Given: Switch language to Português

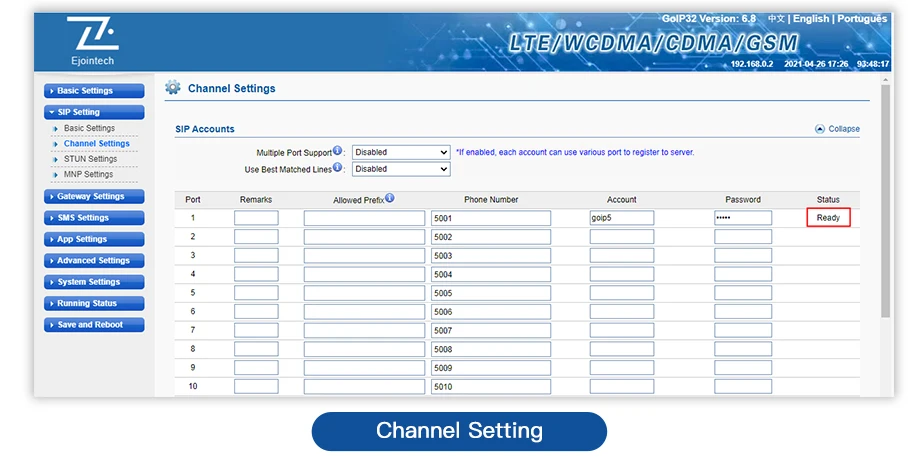Looking at the screenshot, I should click(862, 19).
